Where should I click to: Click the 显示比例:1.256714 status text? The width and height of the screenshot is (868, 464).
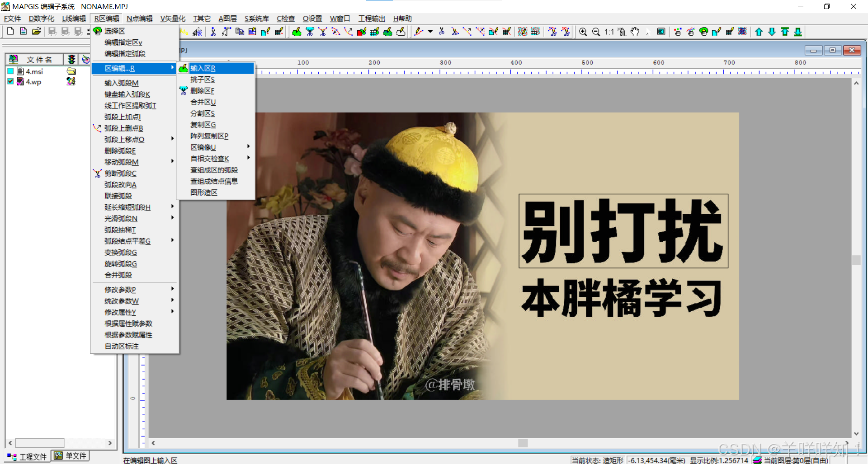[719, 460]
